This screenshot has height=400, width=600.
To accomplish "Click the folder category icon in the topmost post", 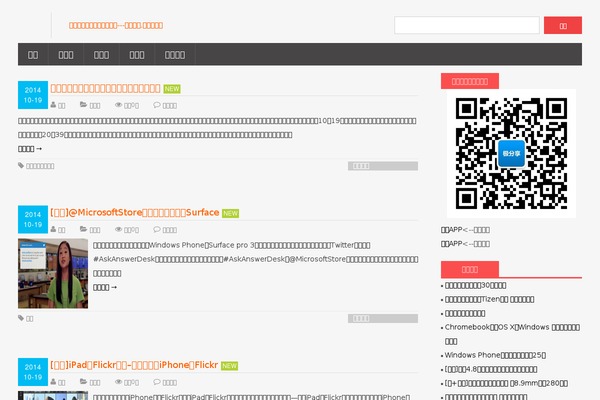I will coord(83,105).
